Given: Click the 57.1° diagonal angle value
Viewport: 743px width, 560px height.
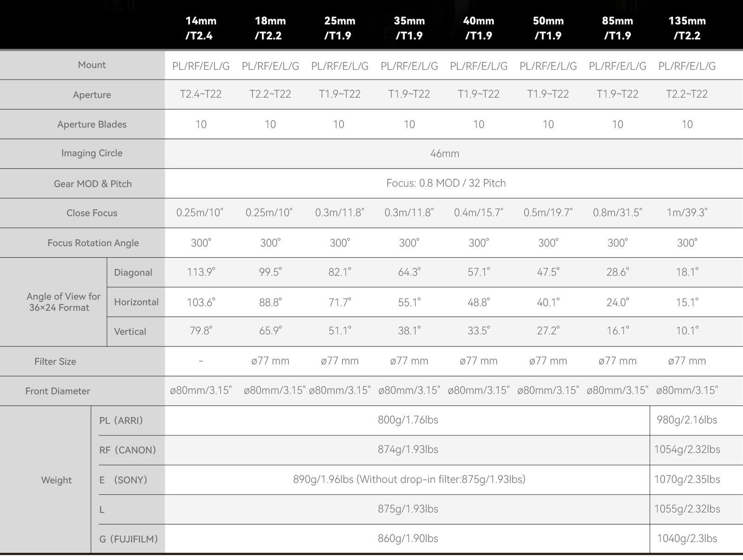Looking at the screenshot, I should point(479,272).
